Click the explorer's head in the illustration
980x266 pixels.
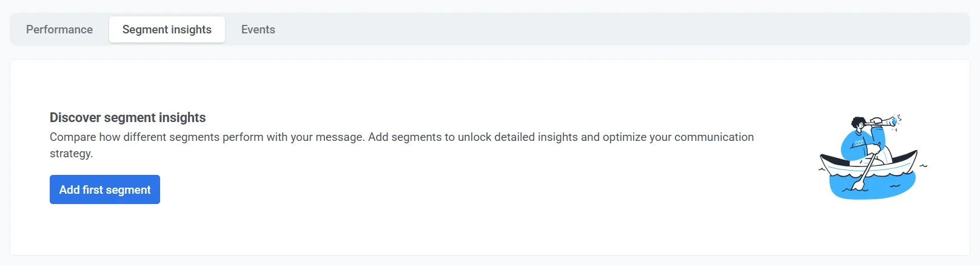859,123
